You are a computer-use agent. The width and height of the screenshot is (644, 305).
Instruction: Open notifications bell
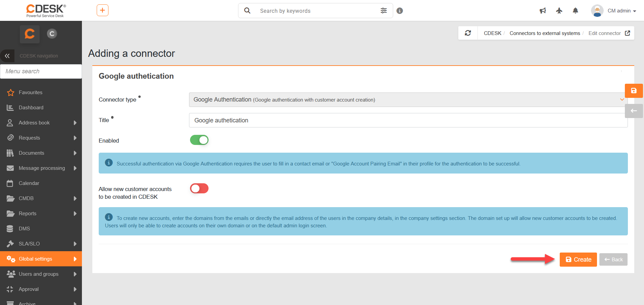tap(576, 11)
